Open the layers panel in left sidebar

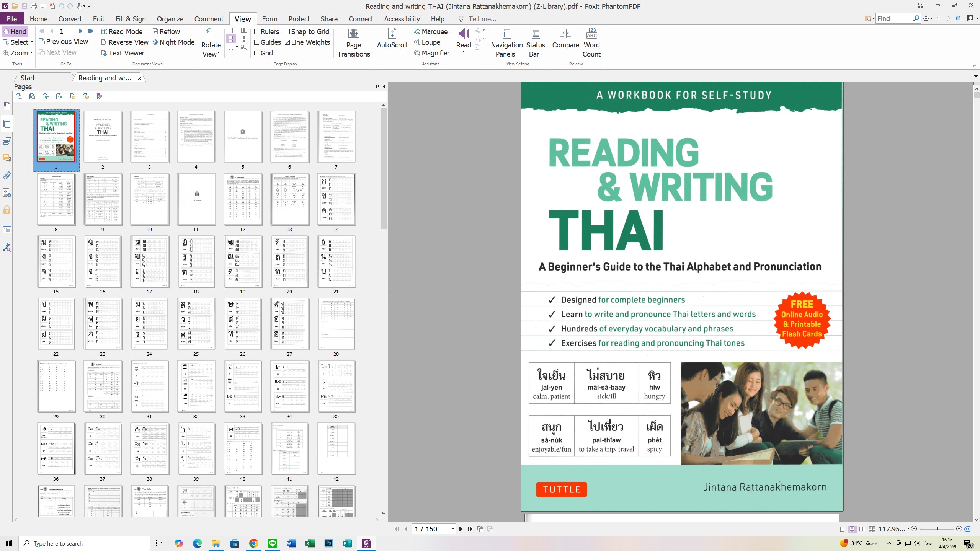click(x=7, y=141)
